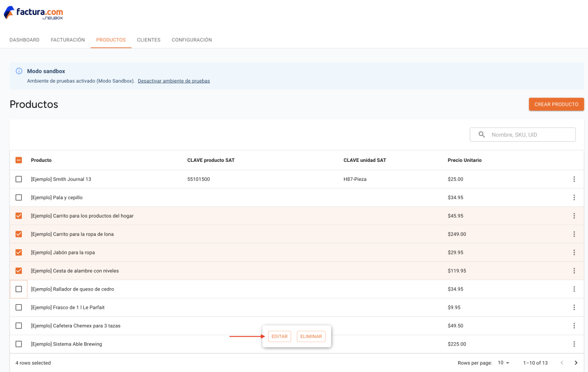This screenshot has width=588, height=372.
Task: Focus the Nombre, SKU, UID search field
Action: [x=523, y=135]
